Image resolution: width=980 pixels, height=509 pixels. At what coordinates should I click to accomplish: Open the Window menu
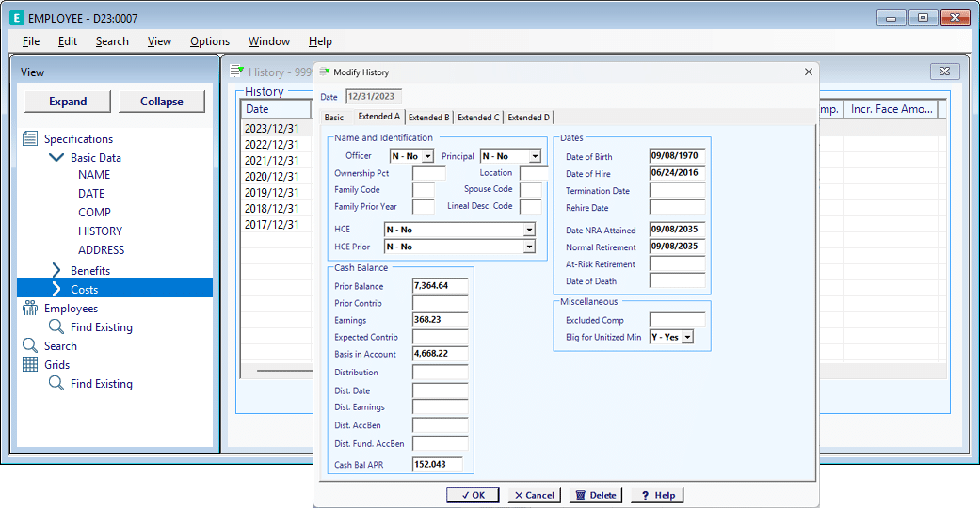[268, 41]
